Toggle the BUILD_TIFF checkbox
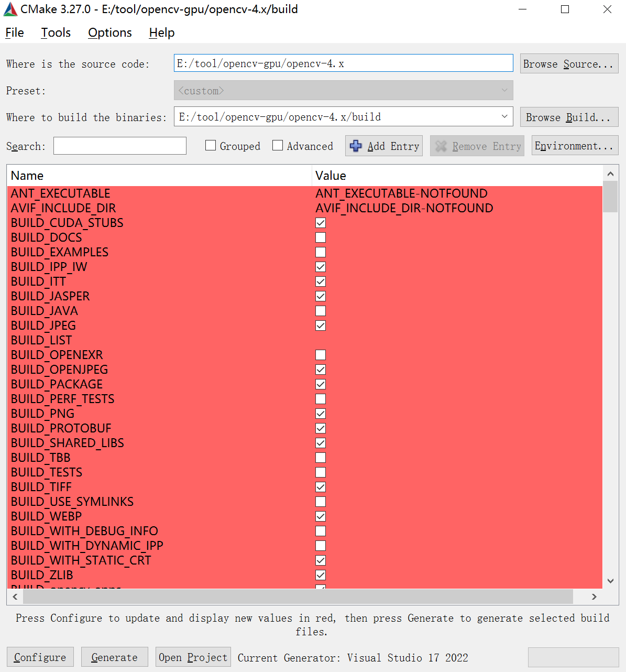Screen dimensions: 626x672 pos(321,487)
